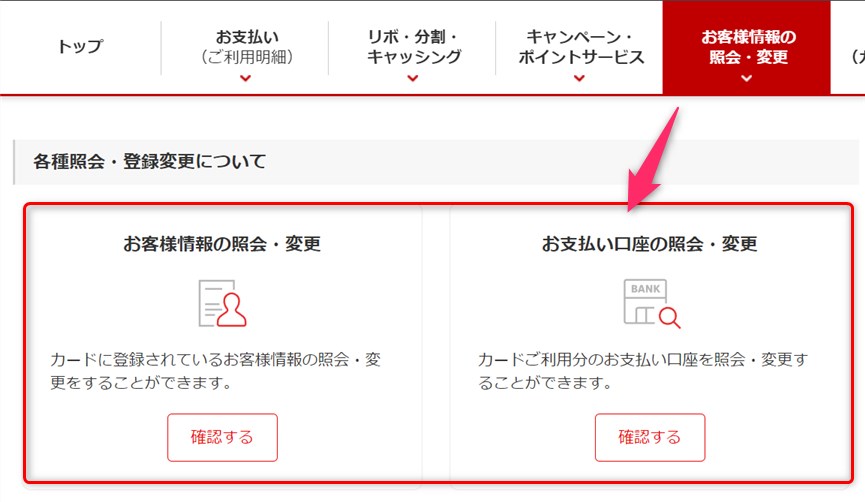Open the partially visible rightmost nav tab
This screenshot has height=502, width=865.
pos(848,47)
